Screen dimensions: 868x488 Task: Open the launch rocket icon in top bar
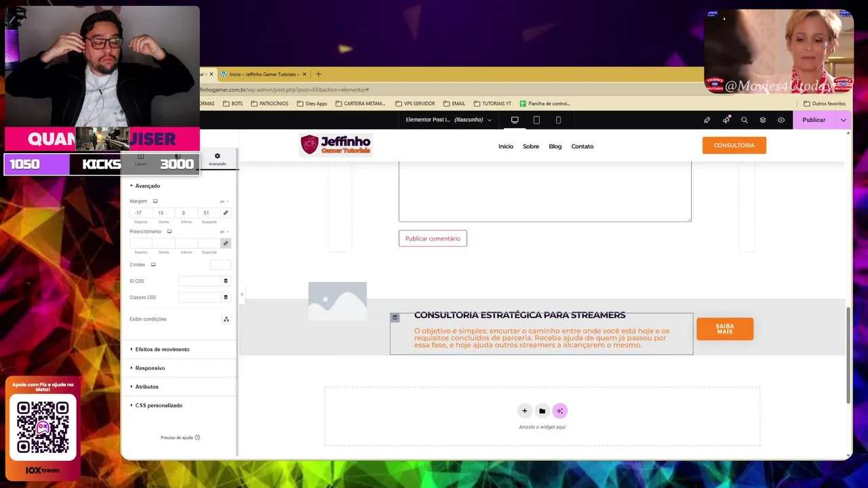pos(707,120)
